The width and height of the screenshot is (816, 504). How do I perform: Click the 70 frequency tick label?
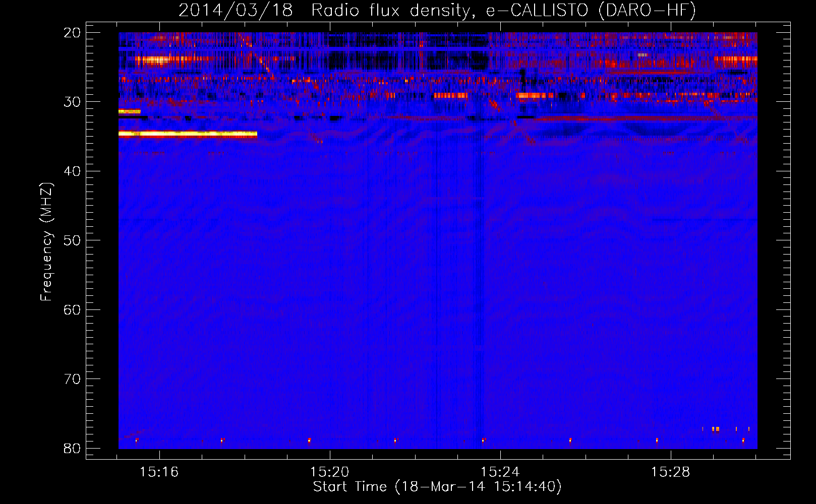(x=72, y=379)
